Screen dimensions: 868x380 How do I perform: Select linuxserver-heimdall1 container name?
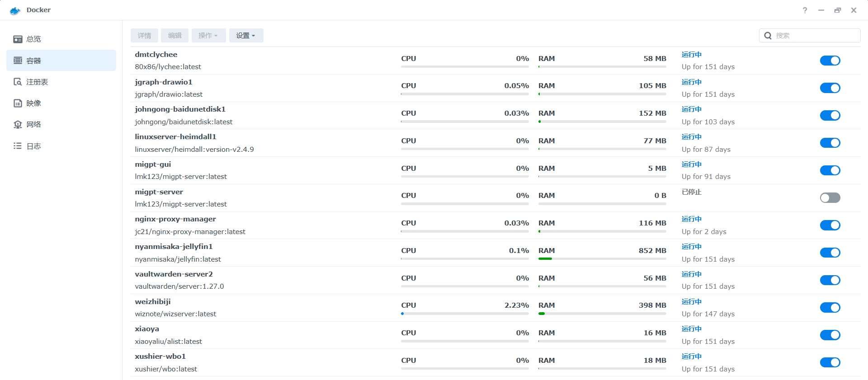(175, 137)
